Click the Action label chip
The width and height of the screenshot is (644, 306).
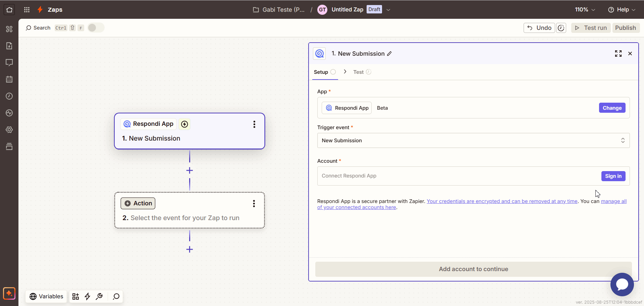(138, 203)
